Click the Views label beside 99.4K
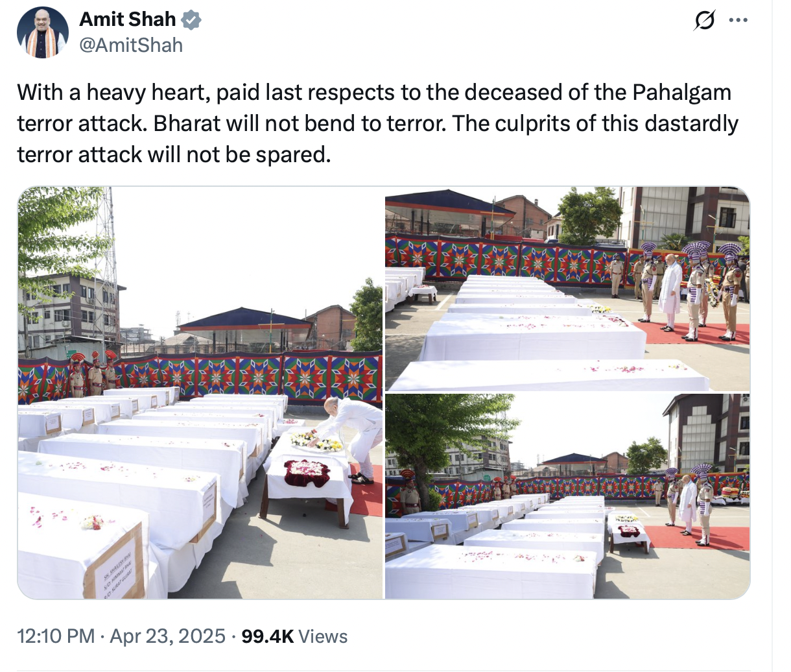Screen dimensions: 791x672 [x=323, y=636]
